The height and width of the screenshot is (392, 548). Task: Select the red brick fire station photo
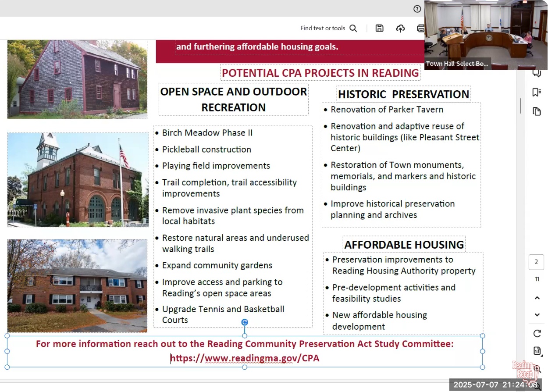(78, 180)
